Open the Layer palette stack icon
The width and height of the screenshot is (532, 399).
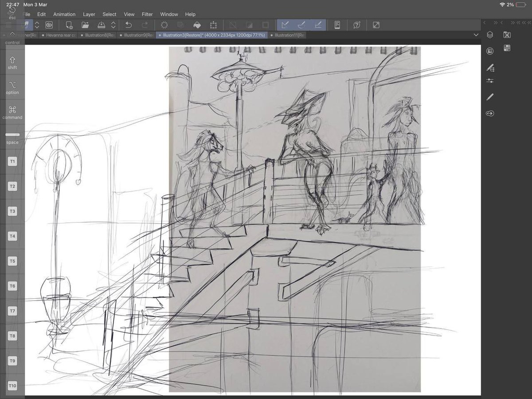490,35
